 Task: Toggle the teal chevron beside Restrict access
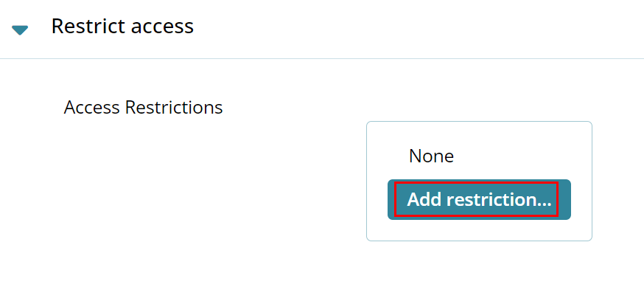click(x=21, y=30)
